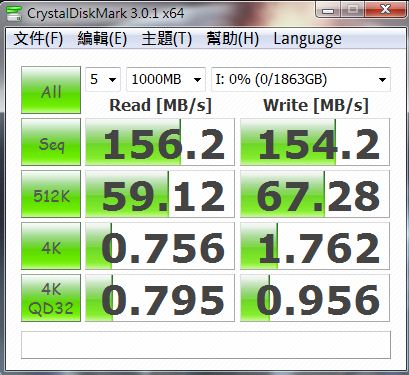Start the Seq sequential test
The height and width of the screenshot is (375, 409).
(x=51, y=142)
